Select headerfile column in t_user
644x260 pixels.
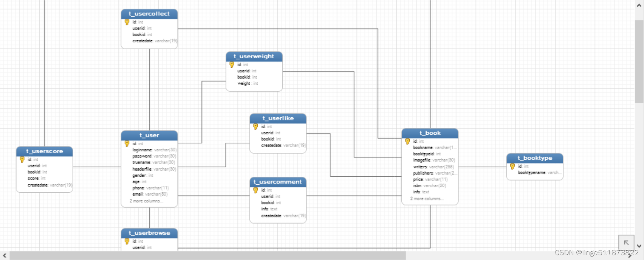tap(154, 169)
